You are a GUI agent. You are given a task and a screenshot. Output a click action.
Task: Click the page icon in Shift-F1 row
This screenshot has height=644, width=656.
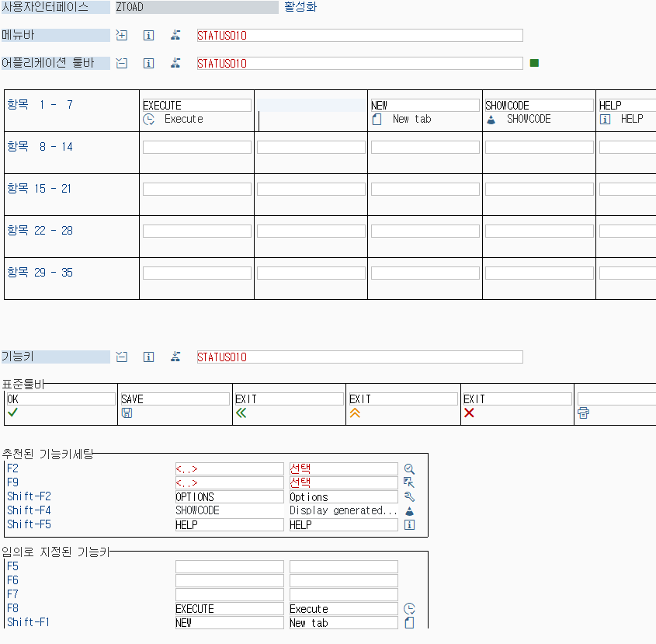pyautogui.click(x=409, y=623)
